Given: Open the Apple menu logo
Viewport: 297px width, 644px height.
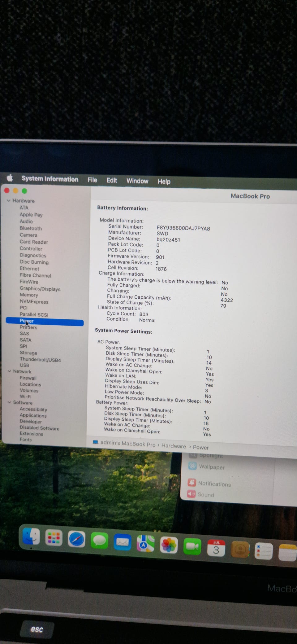Looking at the screenshot, I should click(x=10, y=178).
